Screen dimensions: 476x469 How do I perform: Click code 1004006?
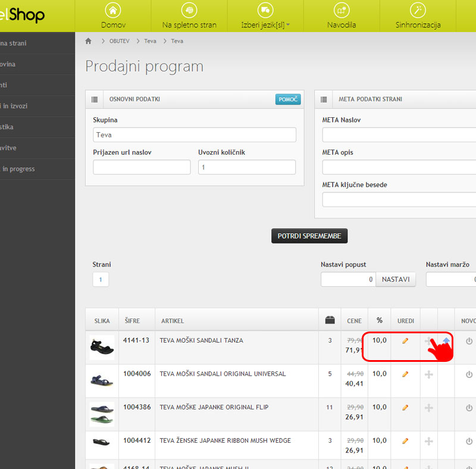coord(137,374)
